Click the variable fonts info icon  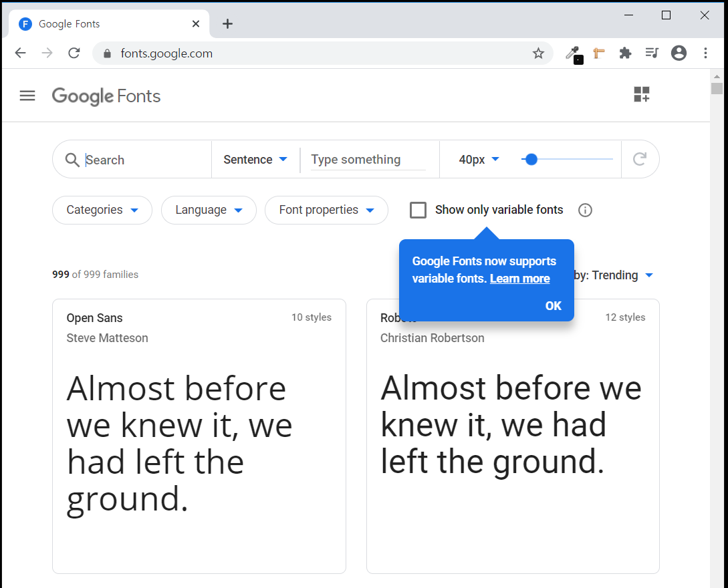pyautogui.click(x=585, y=210)
